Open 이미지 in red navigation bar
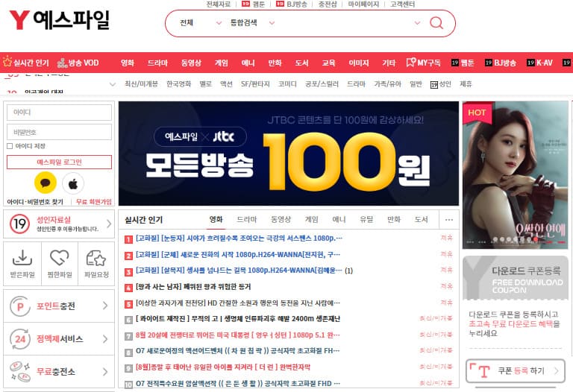 click(x=358, y=63)
